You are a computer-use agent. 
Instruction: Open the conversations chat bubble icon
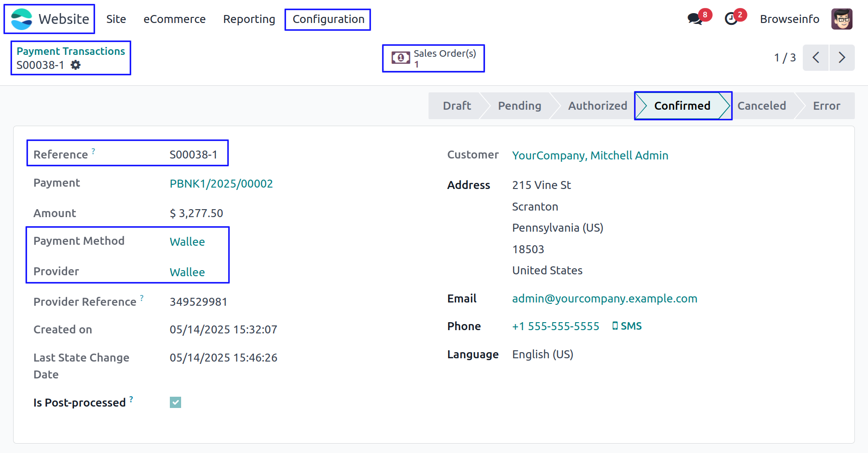[694, 19]
